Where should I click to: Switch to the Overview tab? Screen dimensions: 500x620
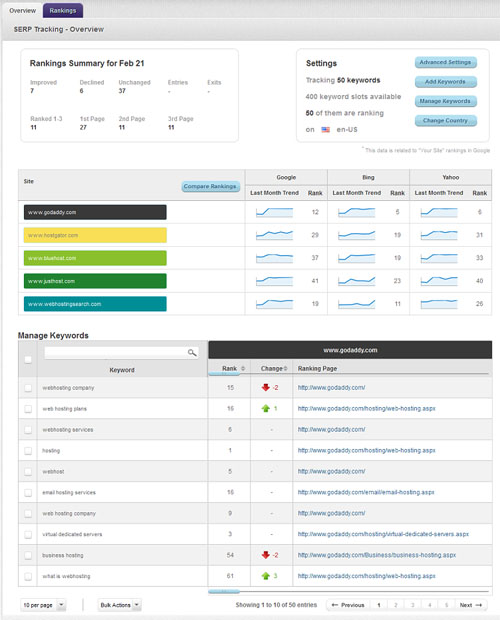click(x=23, y=11)
